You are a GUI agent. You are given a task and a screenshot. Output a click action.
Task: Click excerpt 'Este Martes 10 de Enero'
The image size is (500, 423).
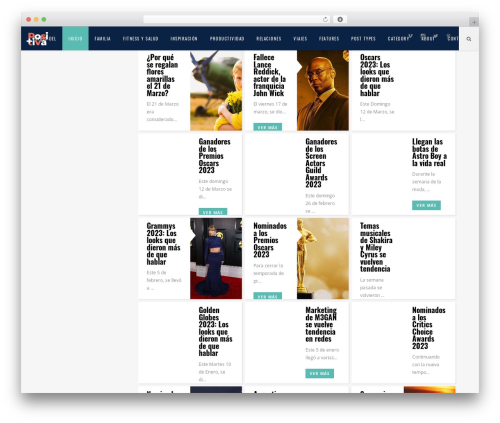[215, 372]
